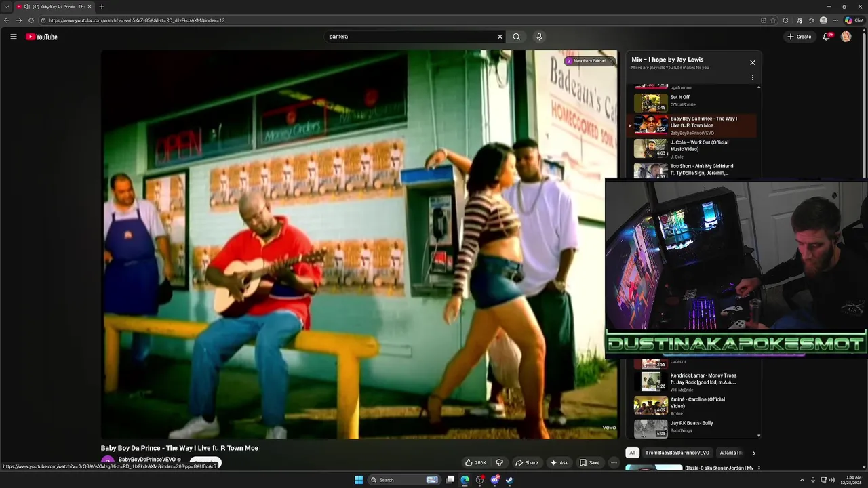868x488 pixels.
Task: Play Aminé Caroline from playlist
Action: click(693, 405)
